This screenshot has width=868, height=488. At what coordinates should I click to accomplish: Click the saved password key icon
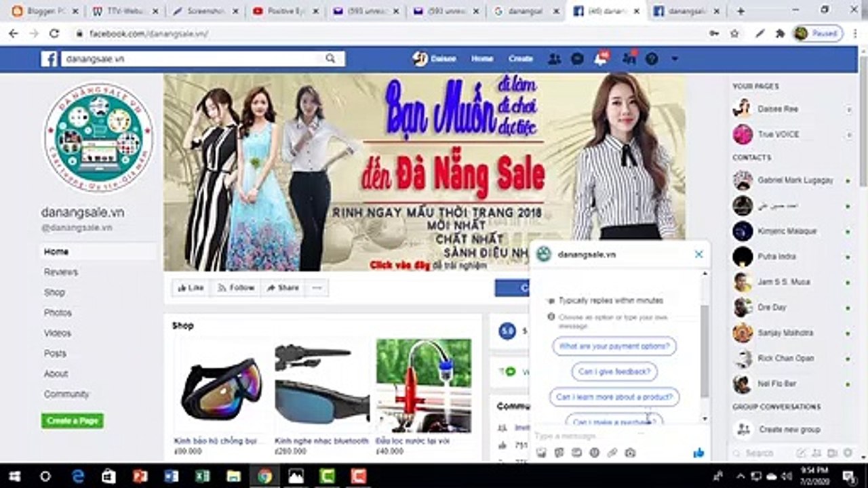click(x=713, y=33)
